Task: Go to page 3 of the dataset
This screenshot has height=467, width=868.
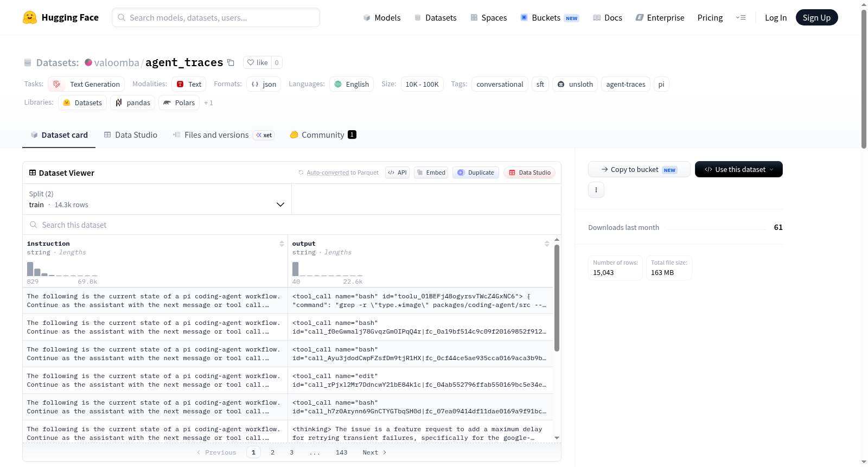Action: pos(291,452)
